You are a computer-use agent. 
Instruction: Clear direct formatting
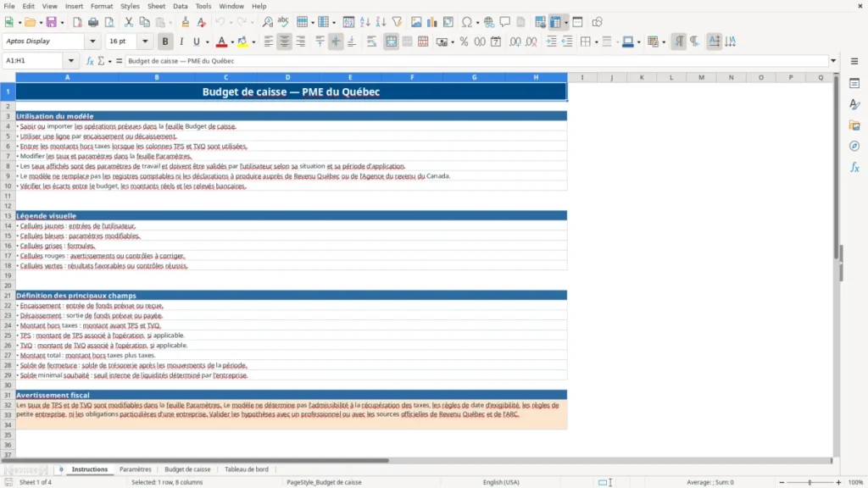pos(202,22)
